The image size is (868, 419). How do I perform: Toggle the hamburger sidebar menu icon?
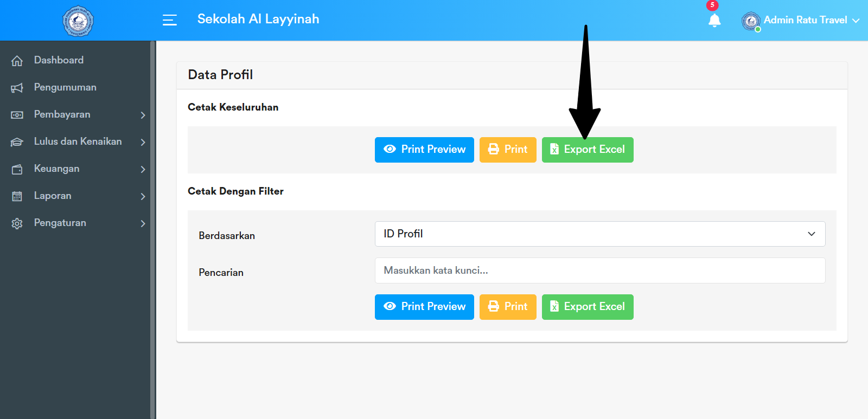pos(170,20)
